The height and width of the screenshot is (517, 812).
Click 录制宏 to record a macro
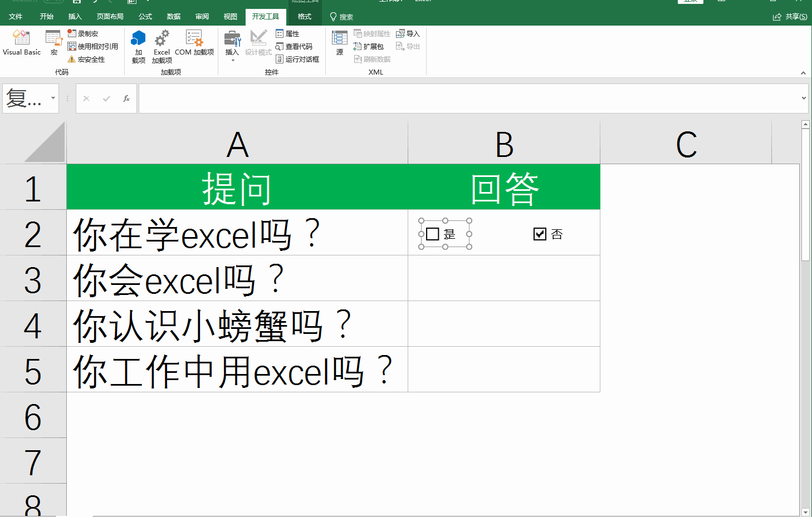pos(83,33)
